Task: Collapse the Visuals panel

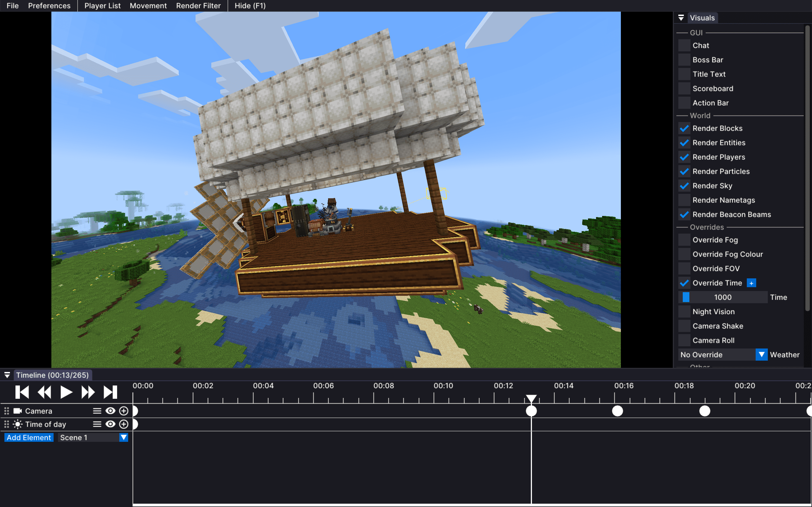Action: [681, 18]
